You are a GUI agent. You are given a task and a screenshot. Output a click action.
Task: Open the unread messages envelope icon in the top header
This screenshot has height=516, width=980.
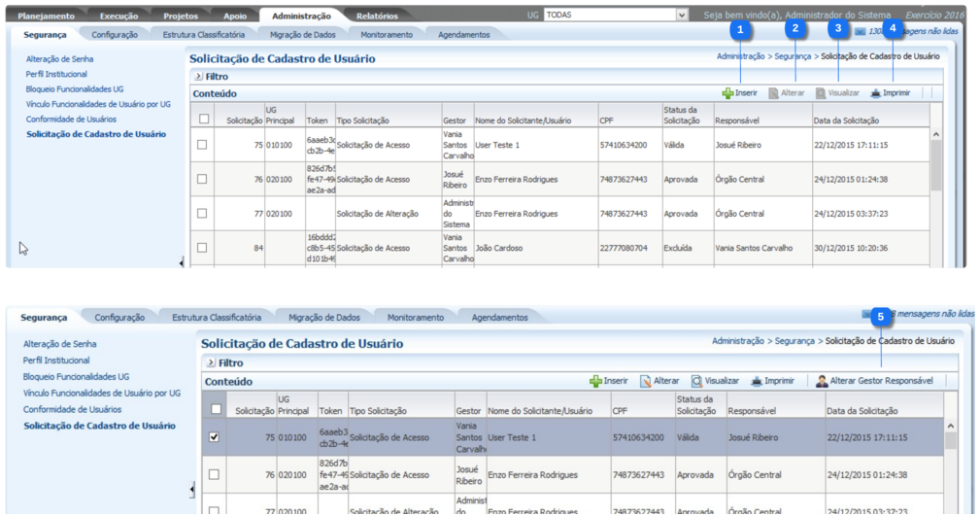(861, 32)
